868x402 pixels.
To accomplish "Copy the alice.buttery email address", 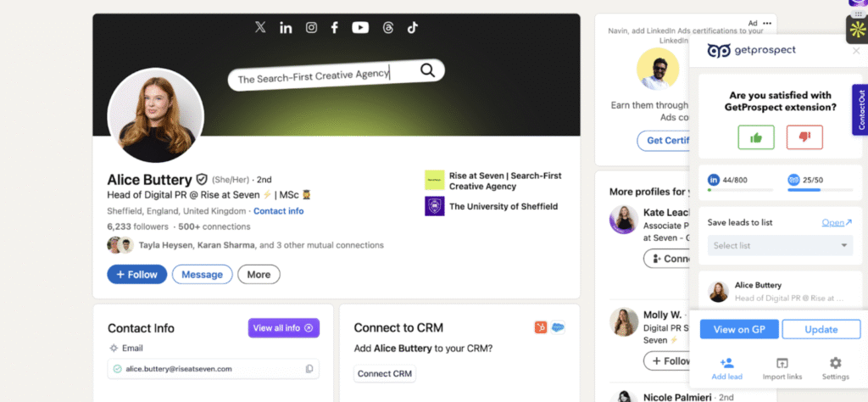I will coord(309,369).
